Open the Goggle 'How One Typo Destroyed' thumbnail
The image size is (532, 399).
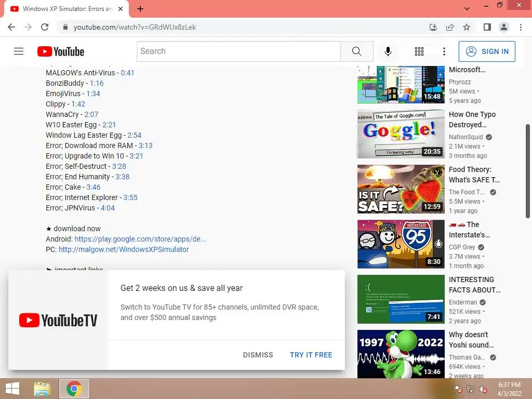401,134
